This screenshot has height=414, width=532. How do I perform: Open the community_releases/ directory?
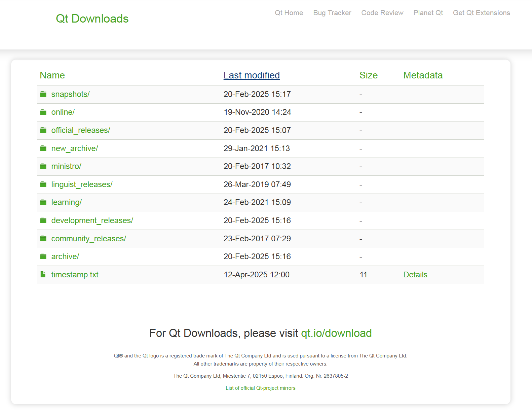coord(89,239)
